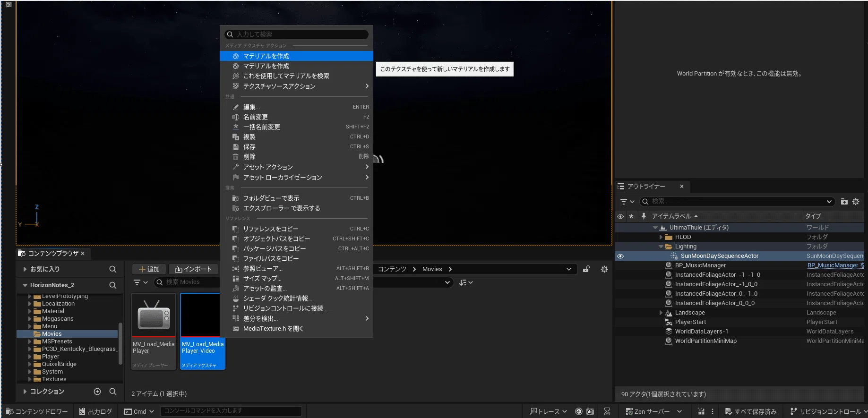Expand アセット ローカライゼーション submenu
This screenshot has width=868, height=418.
(297, 178)
